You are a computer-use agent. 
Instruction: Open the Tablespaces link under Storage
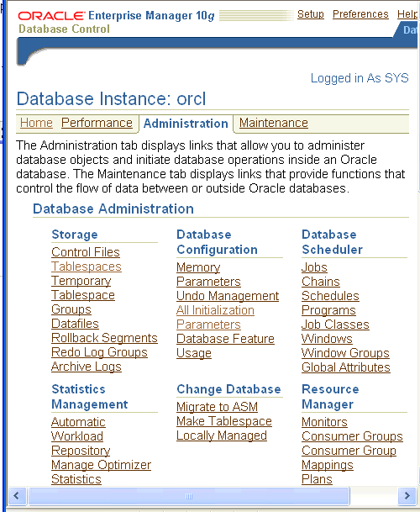click(87, 267)
